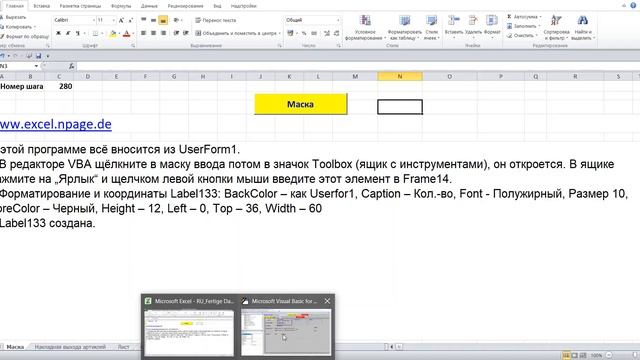The image size is (640, 360).
Task: Open Find and select (Найти и выделить)
Action: (582, 27)
